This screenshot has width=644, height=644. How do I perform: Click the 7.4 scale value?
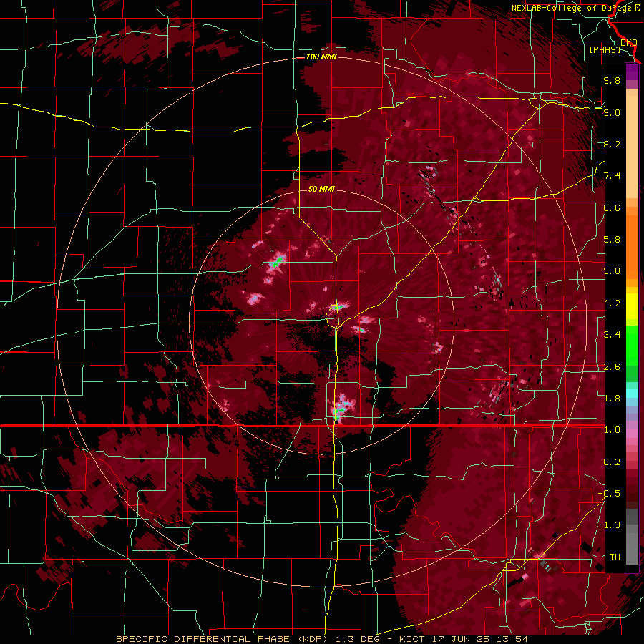612,176
